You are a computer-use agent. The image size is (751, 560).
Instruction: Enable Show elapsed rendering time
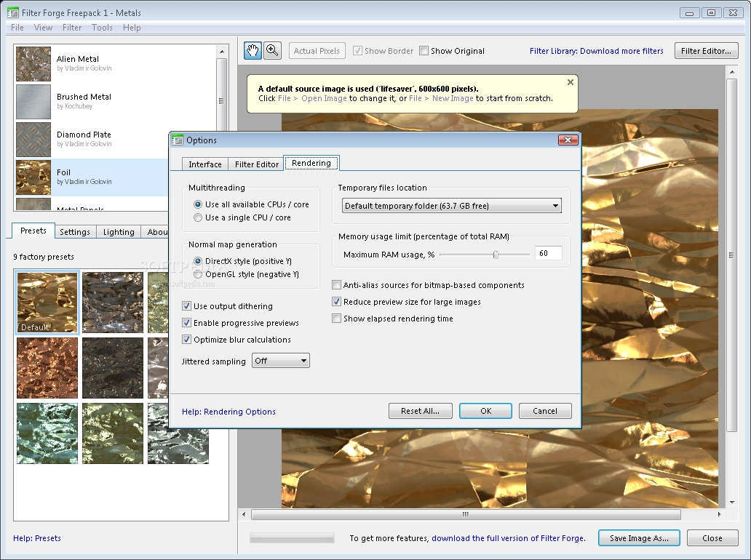pos(337,319)
